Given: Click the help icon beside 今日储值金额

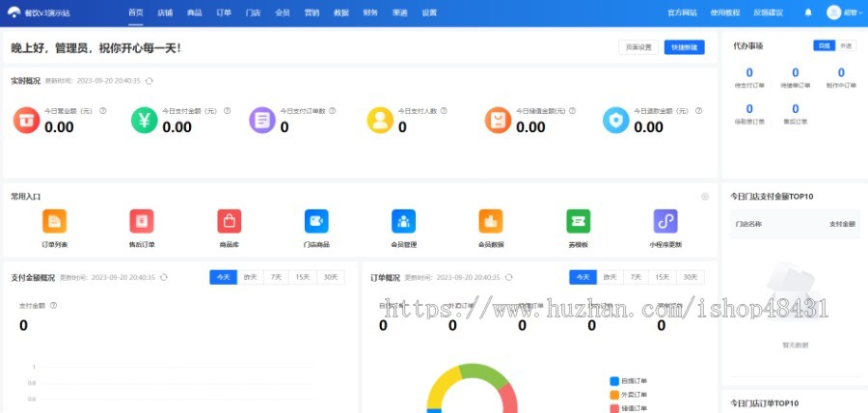Looking at the screenshot, I should pos(572,111).
